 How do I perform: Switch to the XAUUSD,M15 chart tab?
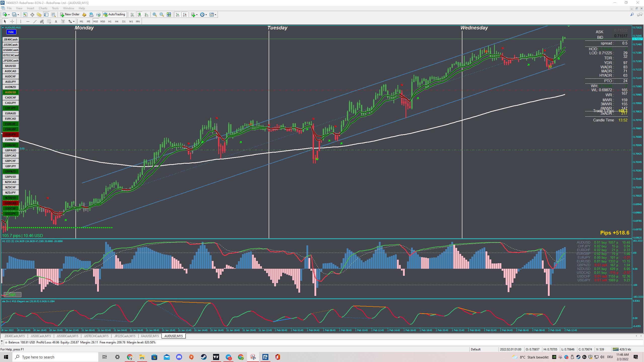click(x=150, y=336)
